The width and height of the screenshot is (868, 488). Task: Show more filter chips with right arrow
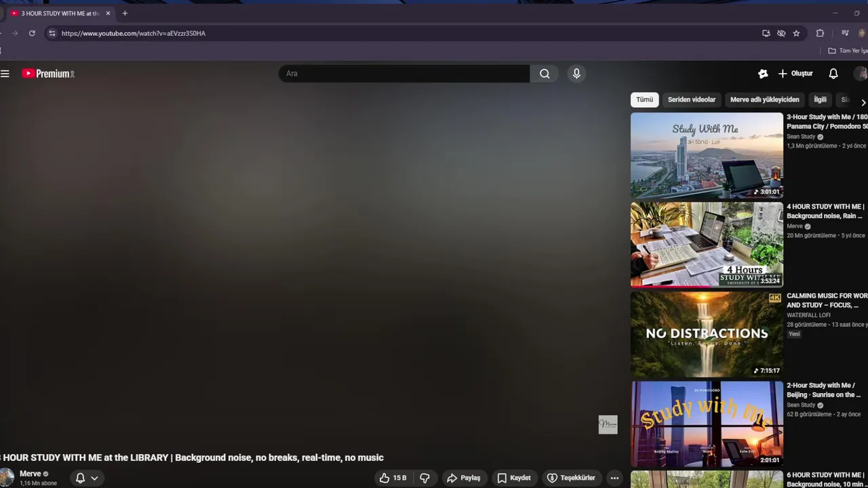click(x=863, y=102)
